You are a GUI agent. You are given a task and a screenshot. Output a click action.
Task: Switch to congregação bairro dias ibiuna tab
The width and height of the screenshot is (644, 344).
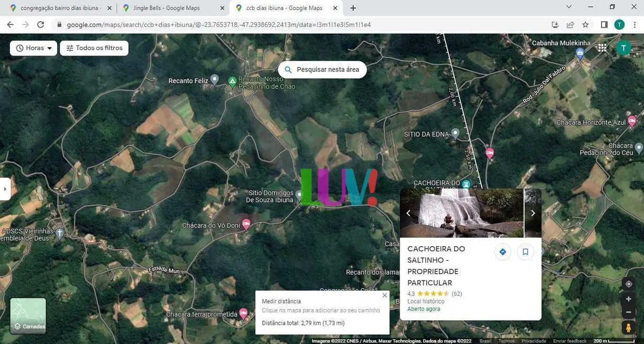[x=57, y=8]
